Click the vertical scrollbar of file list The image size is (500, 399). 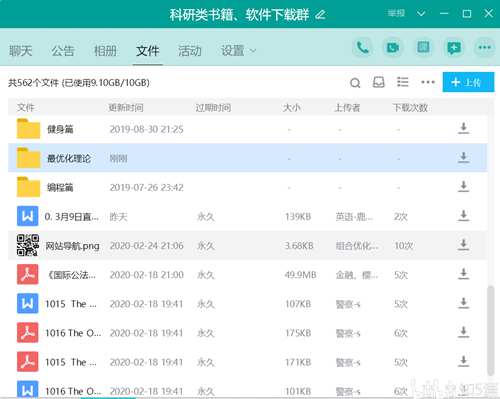490,330
